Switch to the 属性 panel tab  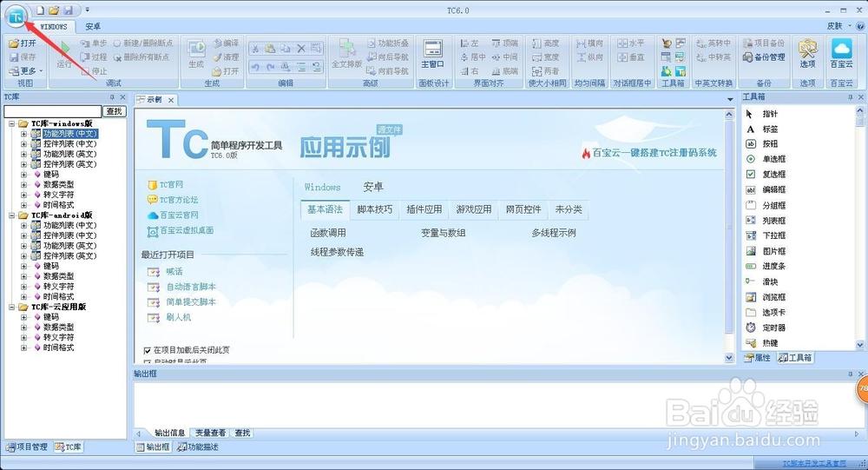click(x=758, y=358)
